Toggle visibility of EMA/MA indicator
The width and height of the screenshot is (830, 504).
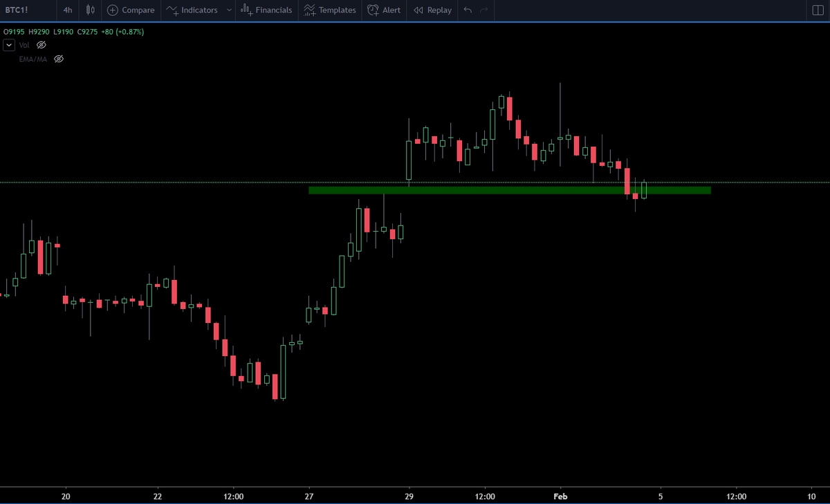click(59, 59)
